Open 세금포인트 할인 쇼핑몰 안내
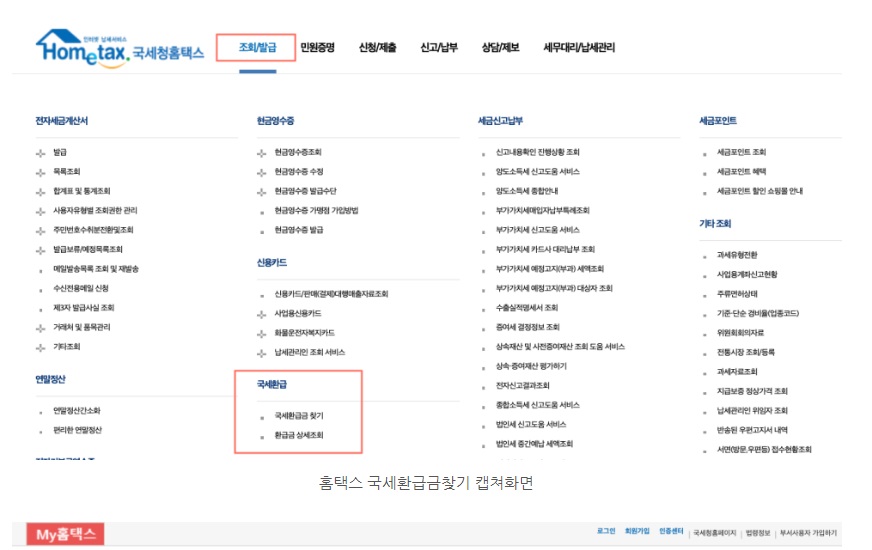This screenshot has height=550, width=872. coord(760,191)
